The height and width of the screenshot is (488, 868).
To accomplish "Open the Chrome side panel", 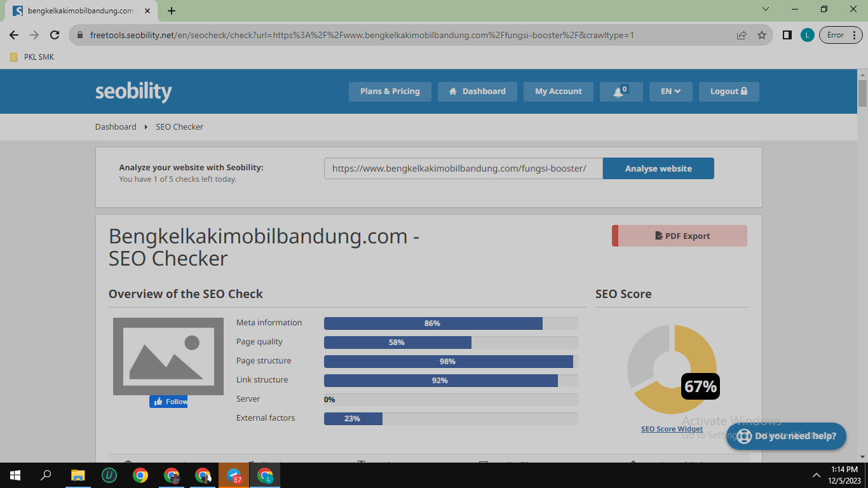I will pyautogui.click(x=787, y=36).
